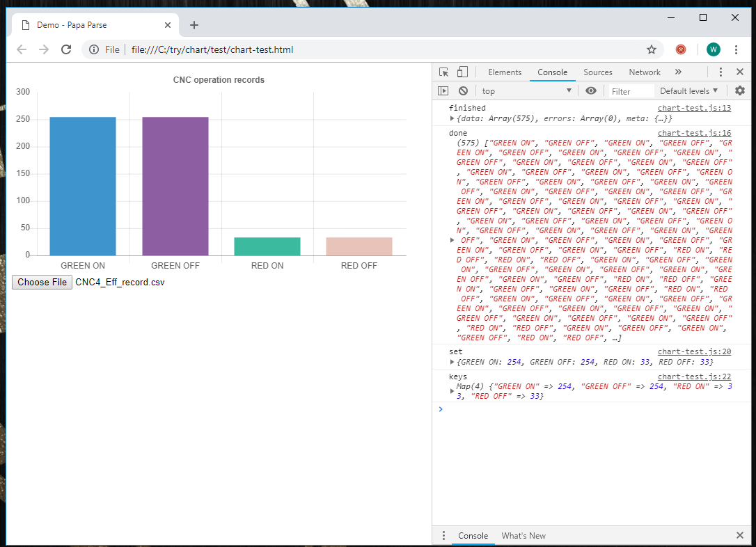Switch to the Elements tab
The height and width of the screenshot is (547, 756).
pyautogui.click(x=504, y=72)
